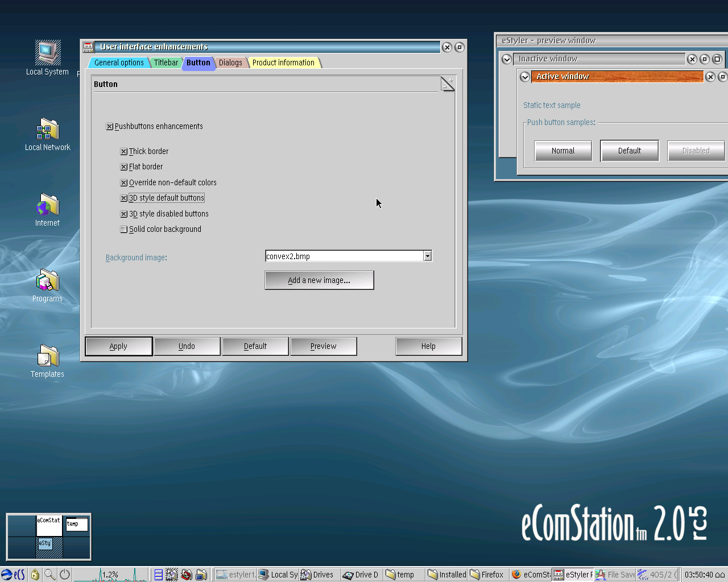Click the page corner curl icon on Button page

448,84
